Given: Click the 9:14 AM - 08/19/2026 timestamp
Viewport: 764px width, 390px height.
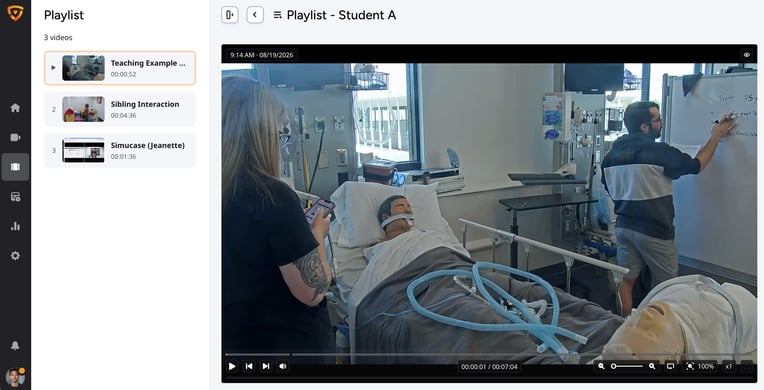Looking at the screenshot, I should (x=262, y=55).
